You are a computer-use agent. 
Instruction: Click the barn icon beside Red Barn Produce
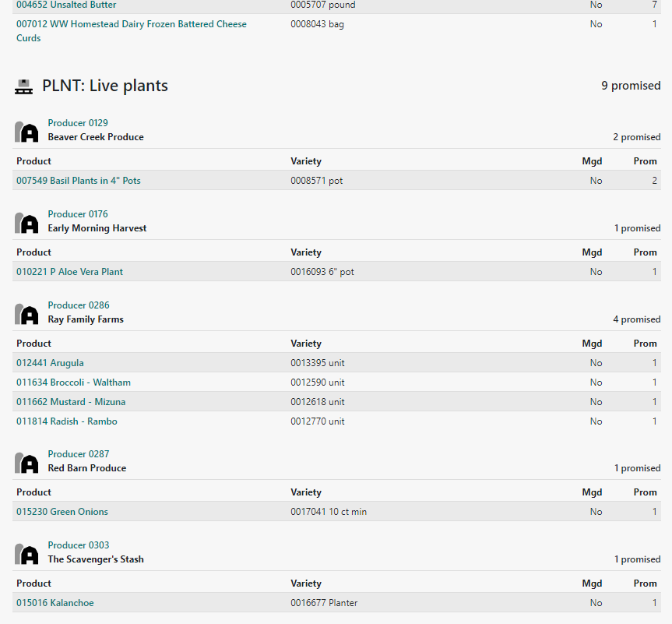[x=26, y=462]
